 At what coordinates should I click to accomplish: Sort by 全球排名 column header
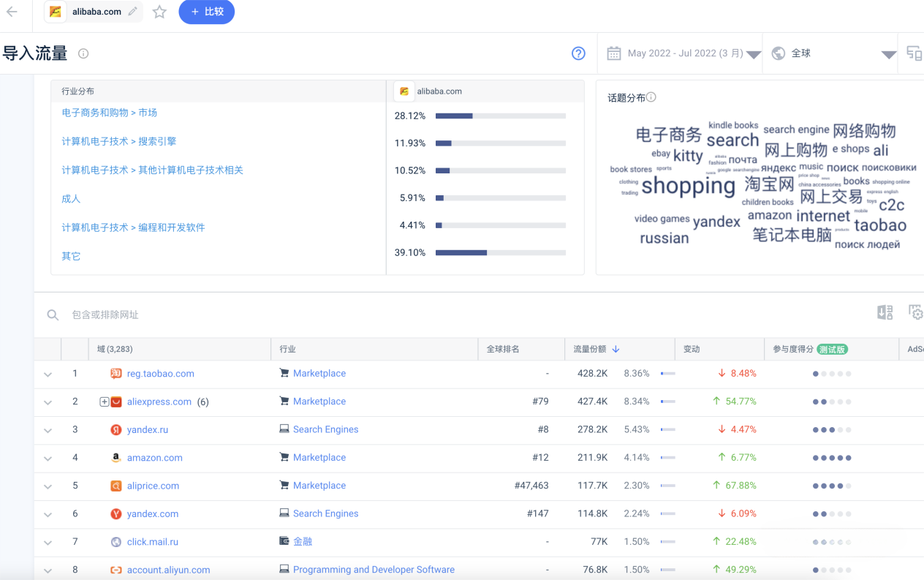(x=503, y=350)
